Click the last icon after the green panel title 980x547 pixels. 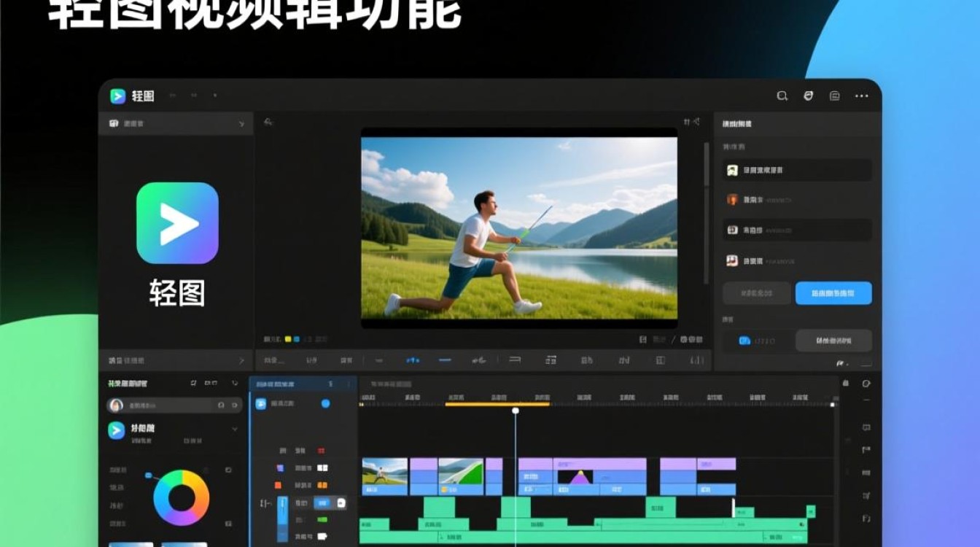[x=235, y=383]
